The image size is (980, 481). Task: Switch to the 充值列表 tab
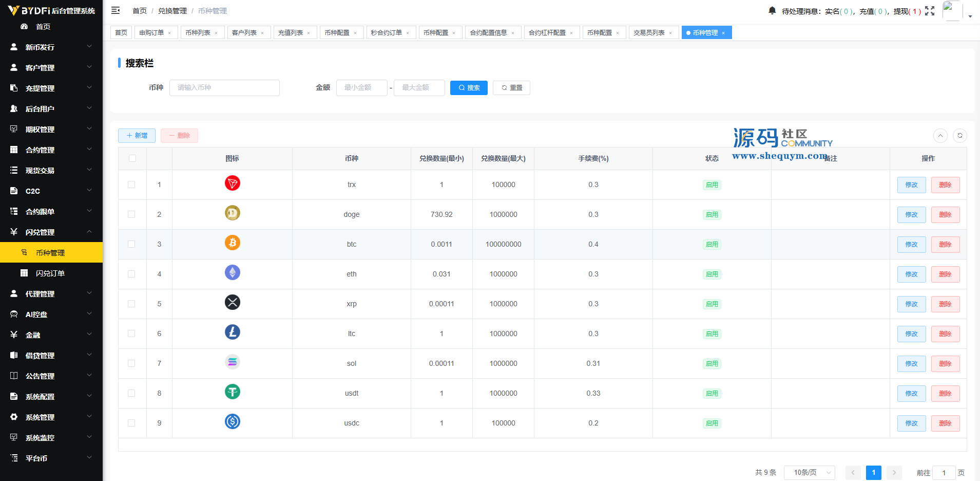(x=291, y=32)
